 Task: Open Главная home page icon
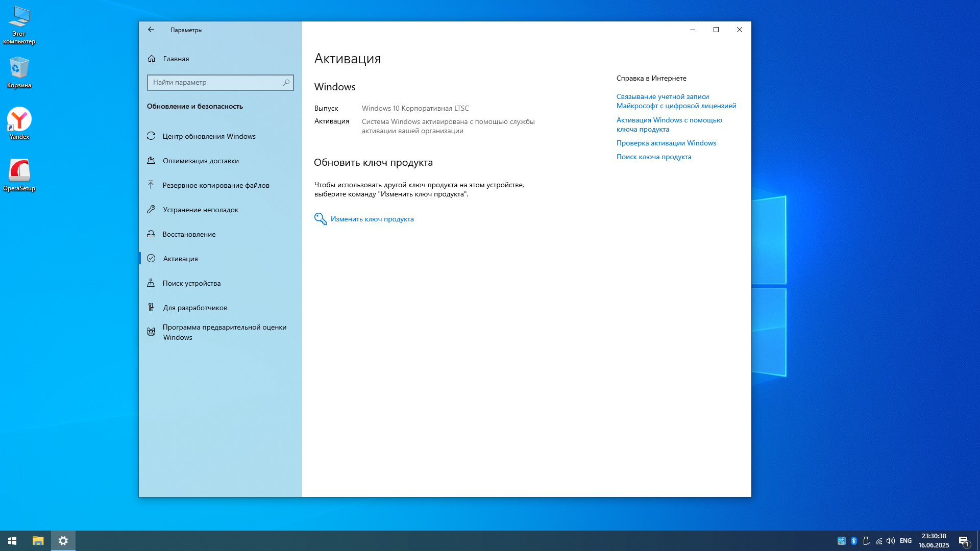coord(152,59)
